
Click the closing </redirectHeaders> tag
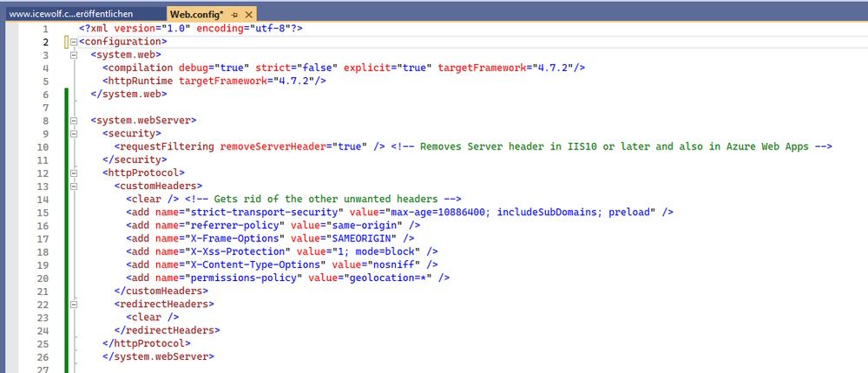167,330
